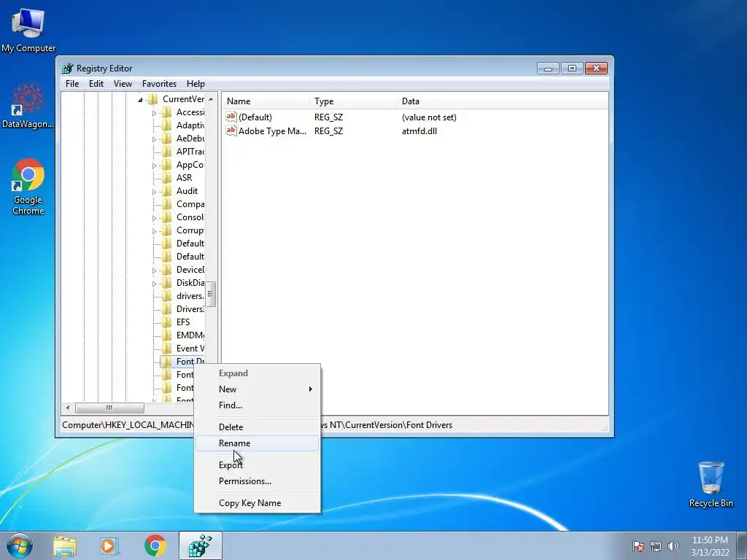Click the tree pane vertical scrollbar thumb
This screenshot has height=560, width=747.
coord(211,294)
